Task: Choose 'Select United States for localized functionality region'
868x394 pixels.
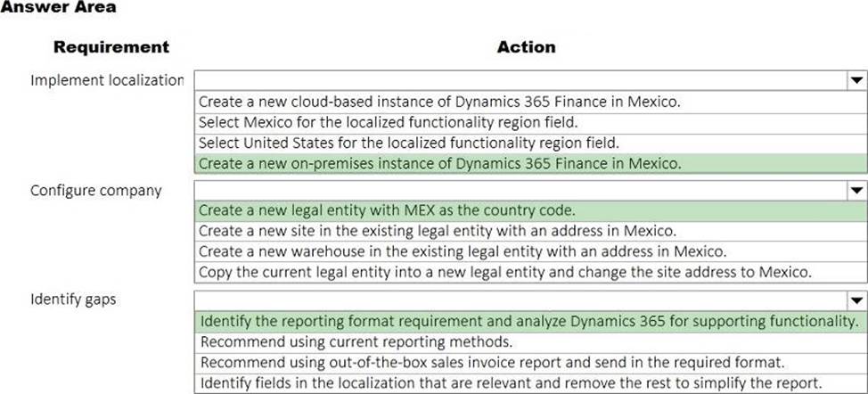Action: (408, 142)
